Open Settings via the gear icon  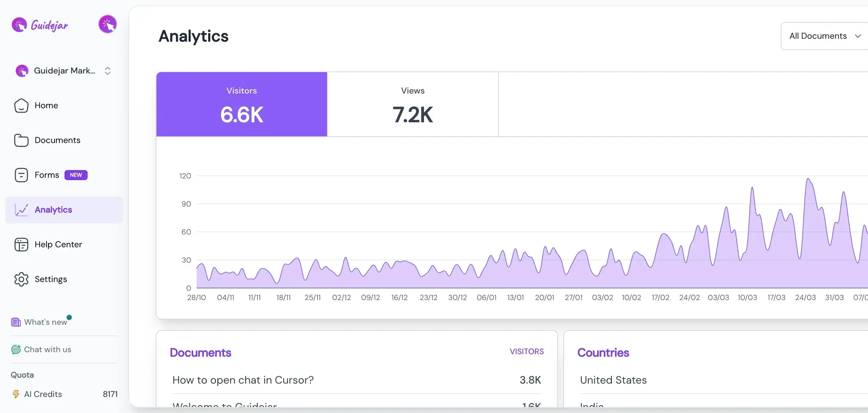click(x=21, y=279)
